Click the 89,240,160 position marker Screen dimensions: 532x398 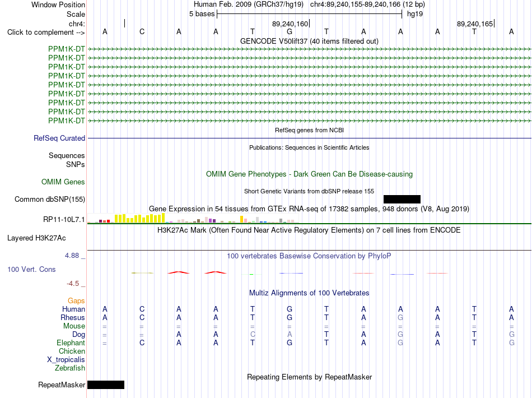point(290,24)
